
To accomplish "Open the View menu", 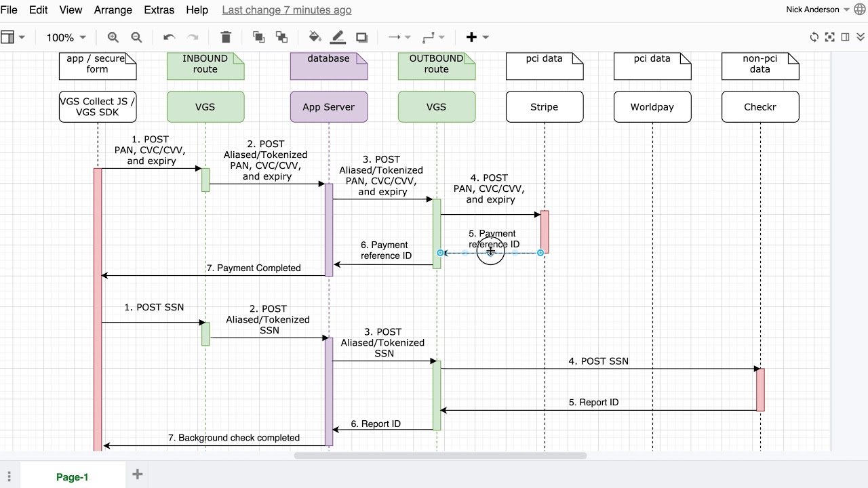I will click(x=71, y=10).
